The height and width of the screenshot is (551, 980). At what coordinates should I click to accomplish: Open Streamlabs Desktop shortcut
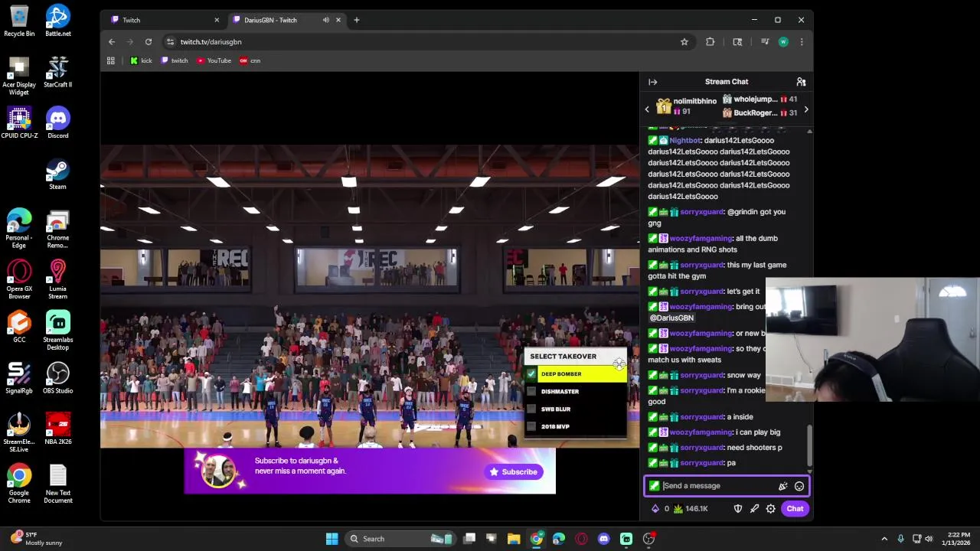click(x=58, y=331)
